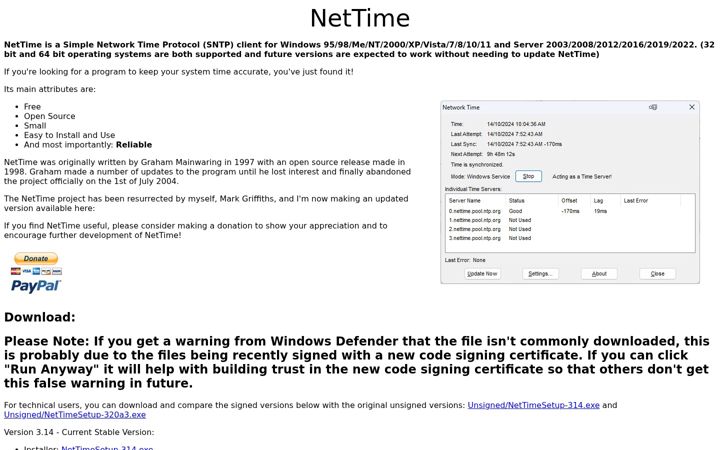The width and height of the screenshot is (720, 450).
Task: Select the 1.nettime.pool.ntp.org server row
Action: point(570,220)
